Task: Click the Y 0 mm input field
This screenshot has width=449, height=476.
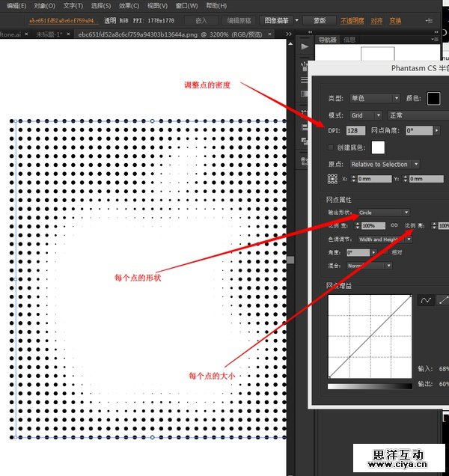Action: click(x=427, y=179)
